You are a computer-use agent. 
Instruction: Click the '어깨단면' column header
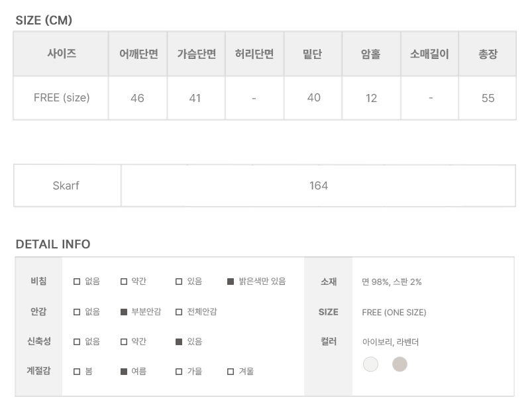click(x=138, y=54)
